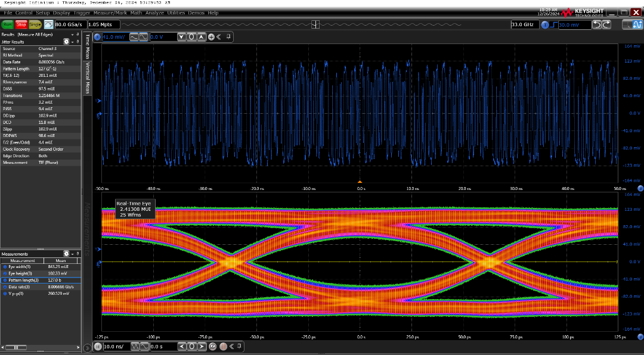Click the striped round icon in horizontal toolbar

coord(223,347)
